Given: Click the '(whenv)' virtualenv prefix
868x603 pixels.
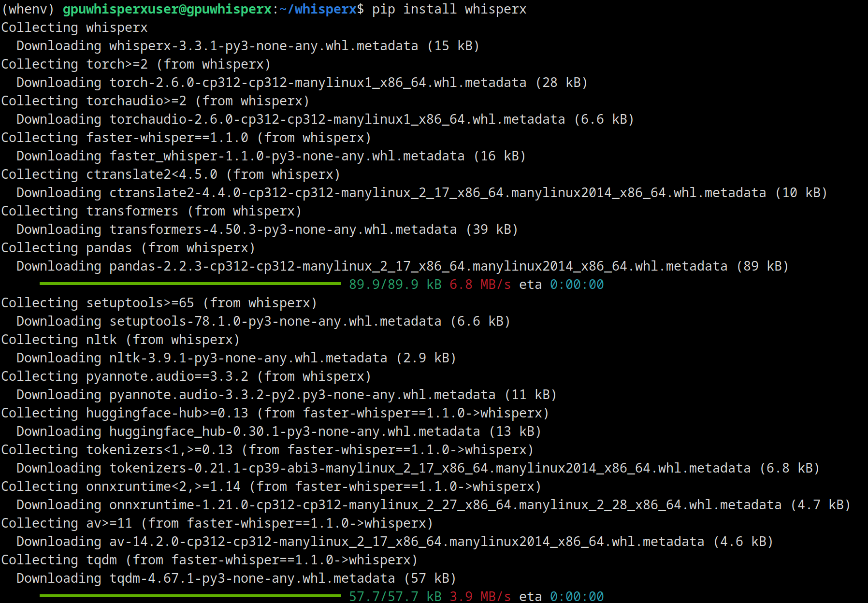Looking at the screenshot, I should (x=28, y=9).
